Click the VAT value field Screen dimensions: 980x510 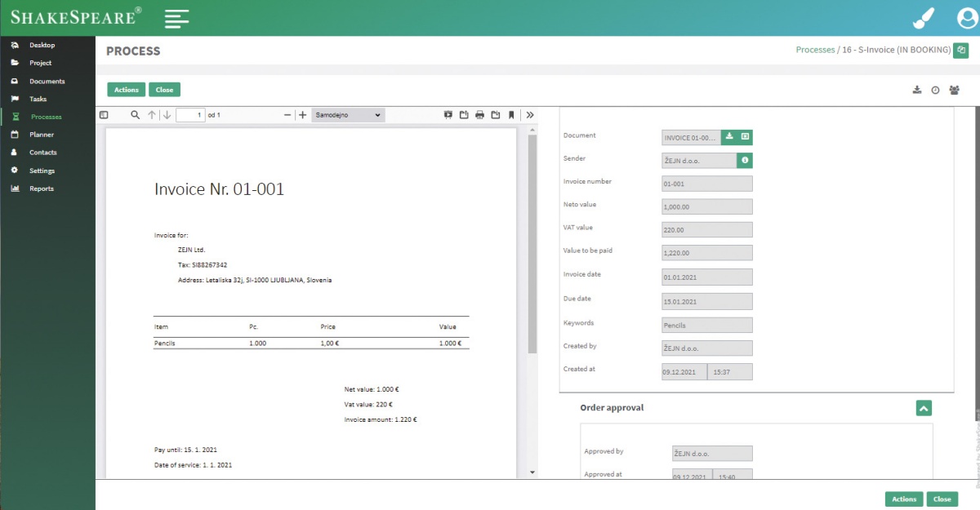click(706, 230)
